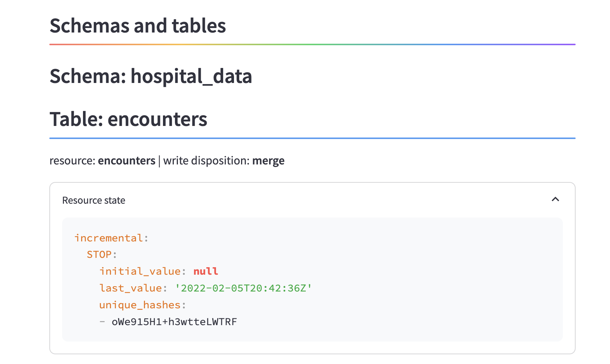The height and width of the screenshot is (364, 610).
Task: Click the bold encounters resource name
Action: click(x=126, y=161)
